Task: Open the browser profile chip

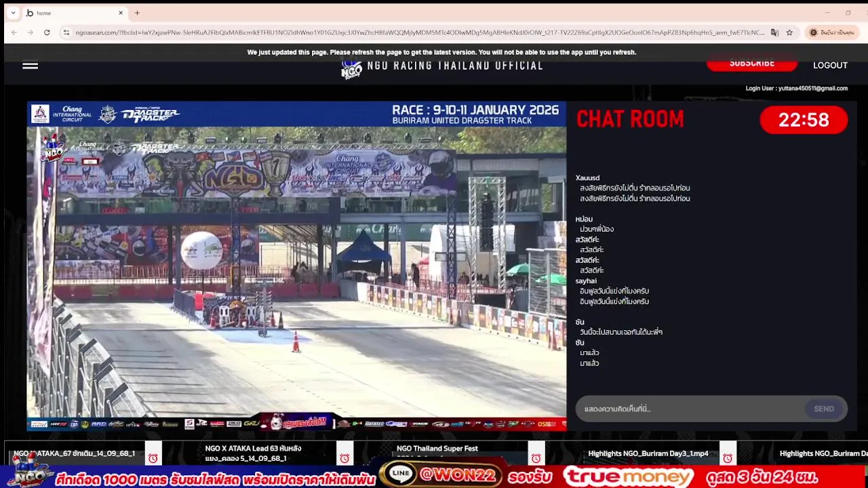Action: point(831,33)
